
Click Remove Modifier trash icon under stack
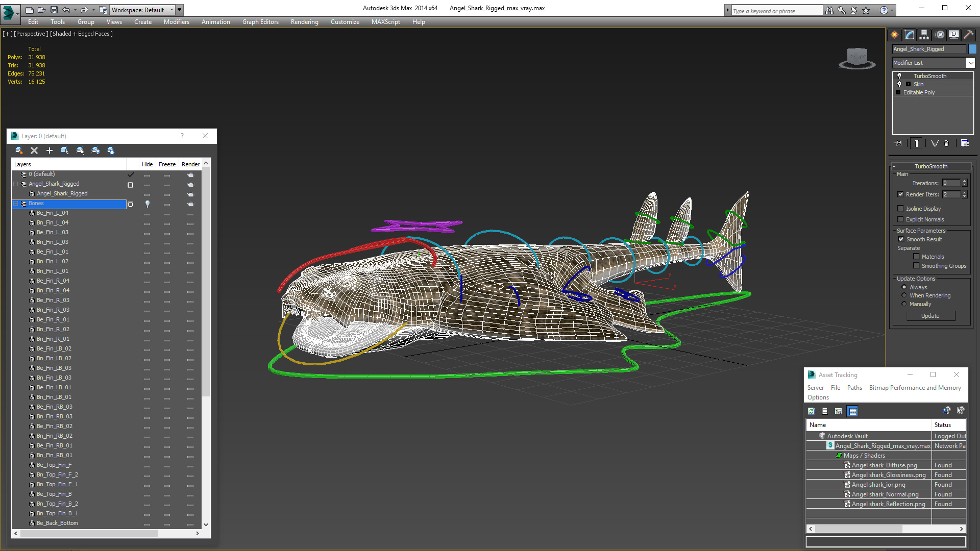coord(947,143)
